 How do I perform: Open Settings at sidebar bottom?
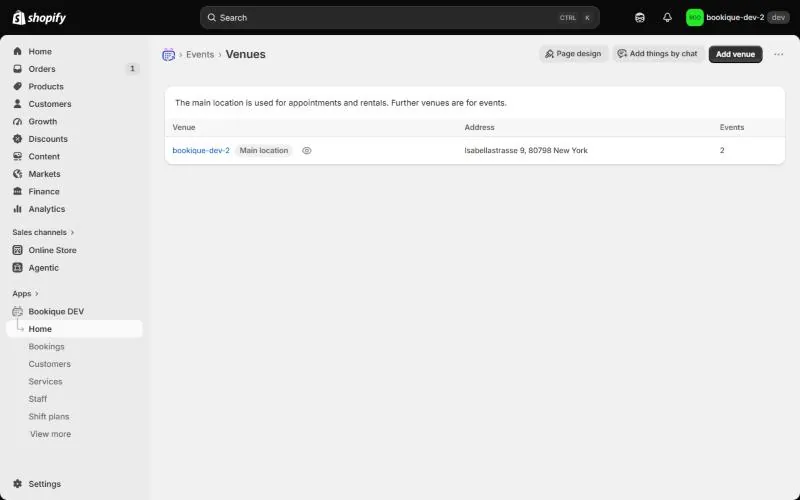[74, 484]
